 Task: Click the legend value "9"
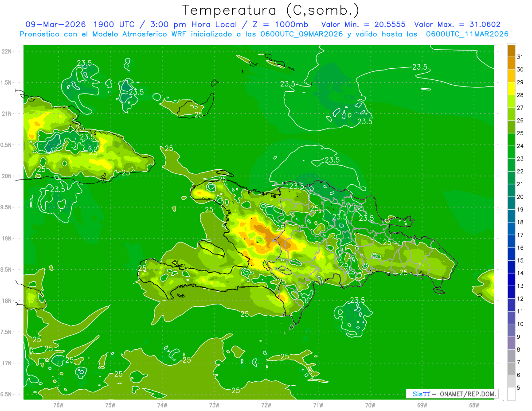coord(519,337)
